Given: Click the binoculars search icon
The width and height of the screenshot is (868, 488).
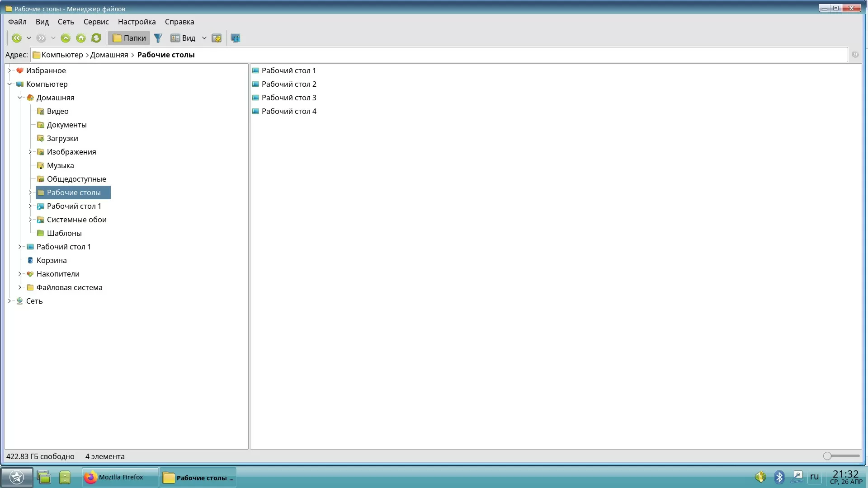Looking at the screenshot, I should [x=236, y=38].
